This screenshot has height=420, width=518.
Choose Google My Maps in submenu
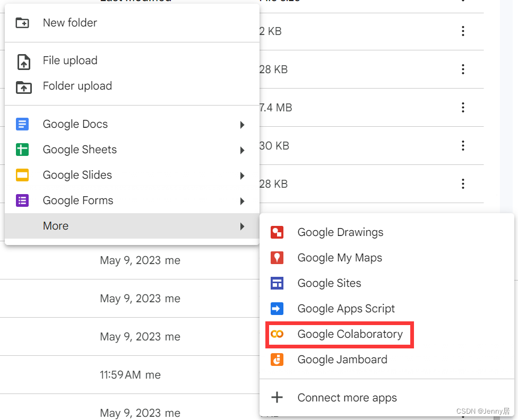[387, 258]
